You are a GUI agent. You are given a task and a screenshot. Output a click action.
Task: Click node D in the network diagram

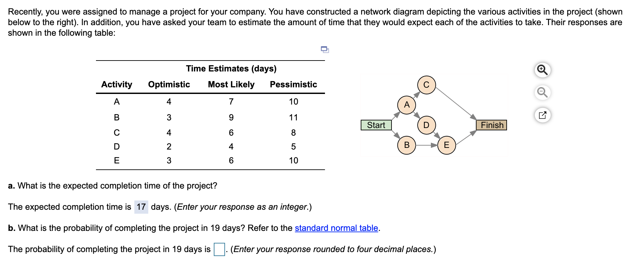pos(427,126)
